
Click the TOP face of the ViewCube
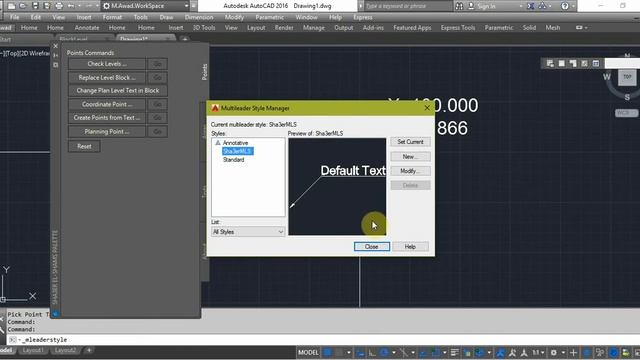pos(627,77)
